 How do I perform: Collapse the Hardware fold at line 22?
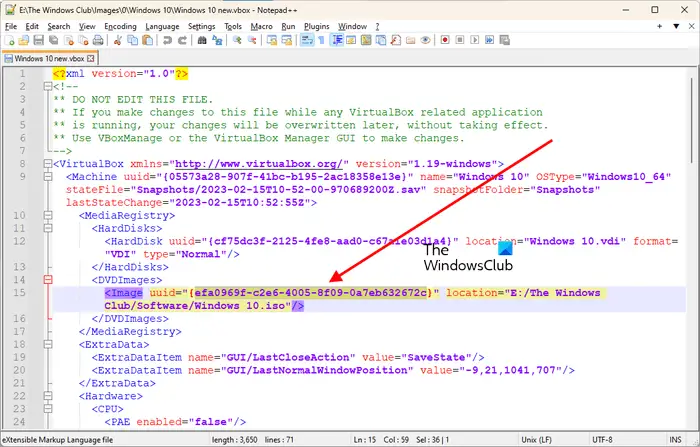[x=48, y=396]
